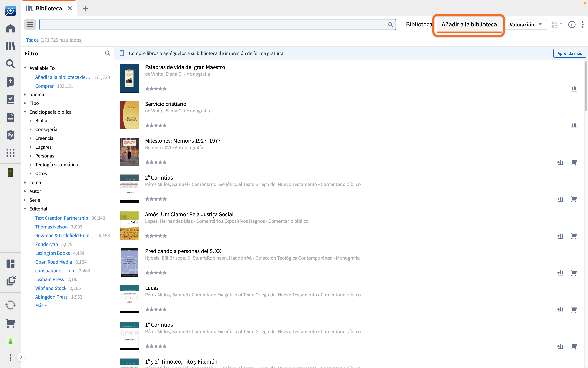Add Lucas commentary to library icon
Screen dimensions: 588x368
[x=560, y=310]
